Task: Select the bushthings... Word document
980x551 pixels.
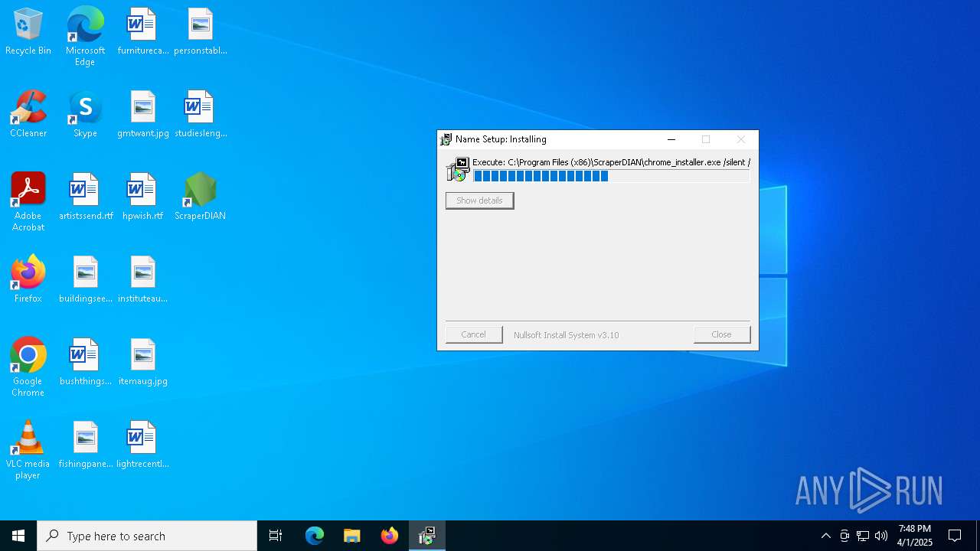Action: pos(85,363)
